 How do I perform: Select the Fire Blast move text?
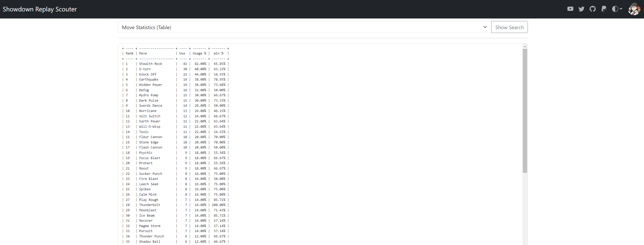coord(149,179)
